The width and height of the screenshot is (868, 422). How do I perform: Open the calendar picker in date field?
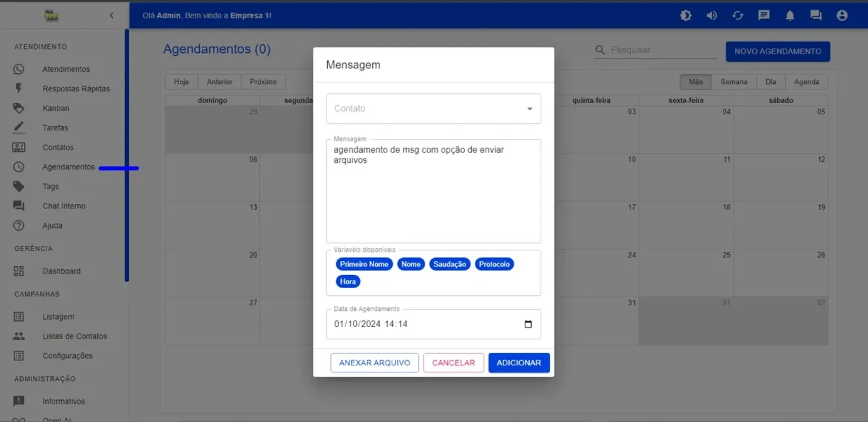point(528,324)
